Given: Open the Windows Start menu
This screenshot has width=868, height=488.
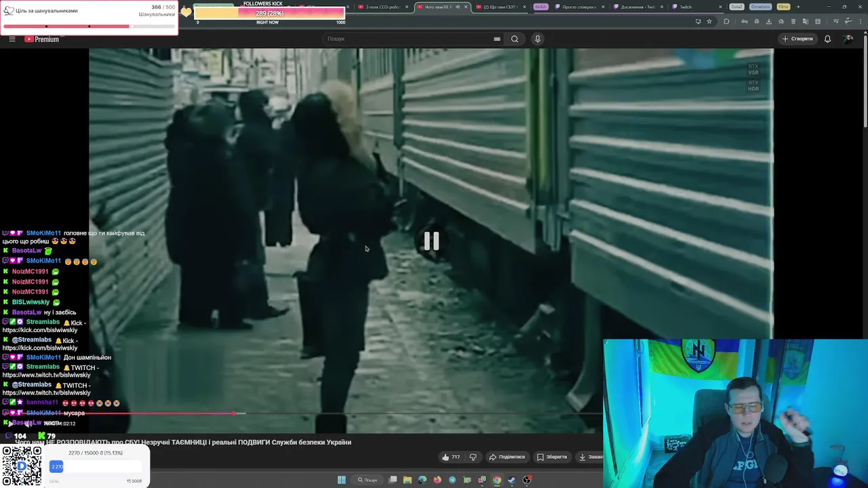Looking at the screenshot, I should coord(342,480).
